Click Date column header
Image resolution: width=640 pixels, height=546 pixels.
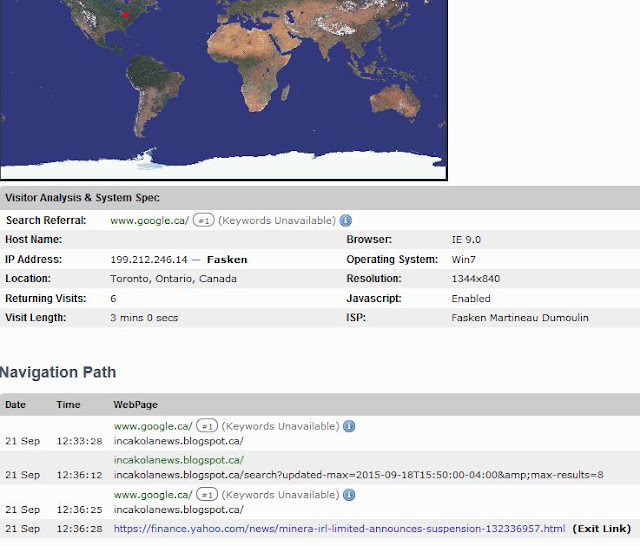(15, 405)
